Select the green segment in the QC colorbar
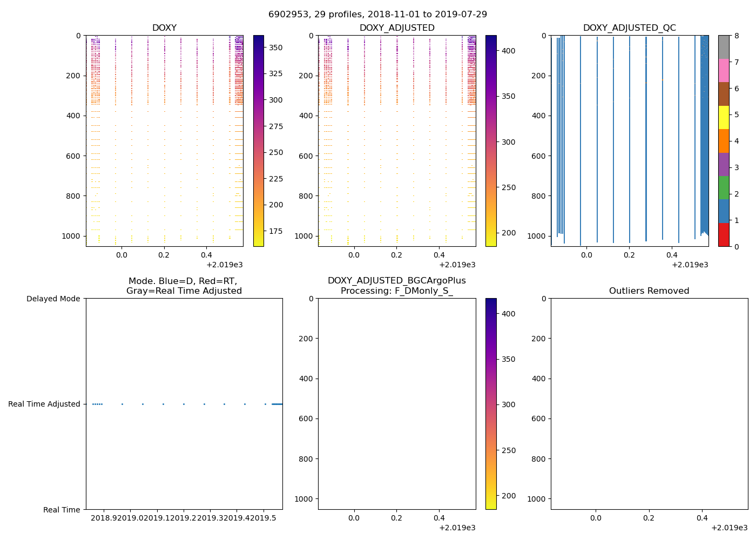This screenshot has width=756, height=540. [724, 187]
